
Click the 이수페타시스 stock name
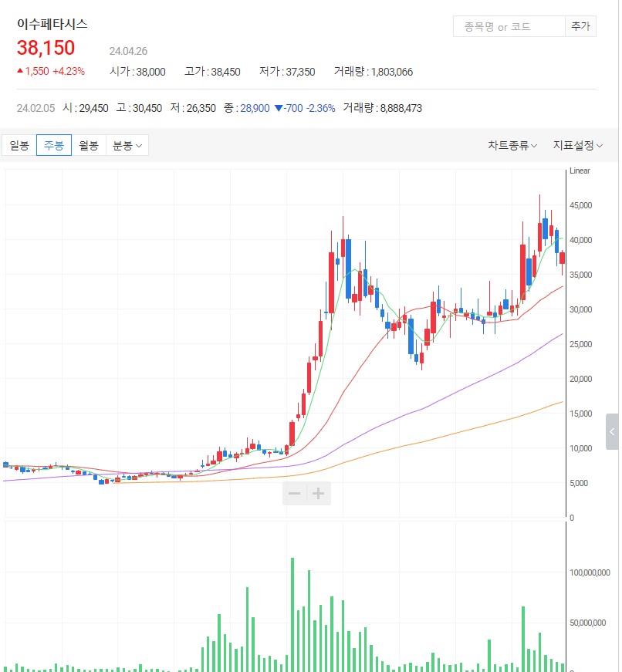(x=52, y=24)
